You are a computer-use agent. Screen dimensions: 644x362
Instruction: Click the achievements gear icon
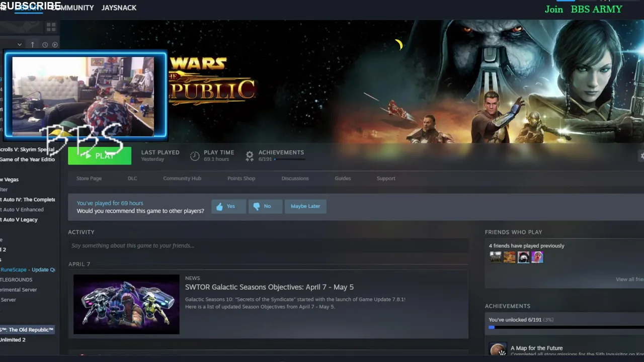250,156
